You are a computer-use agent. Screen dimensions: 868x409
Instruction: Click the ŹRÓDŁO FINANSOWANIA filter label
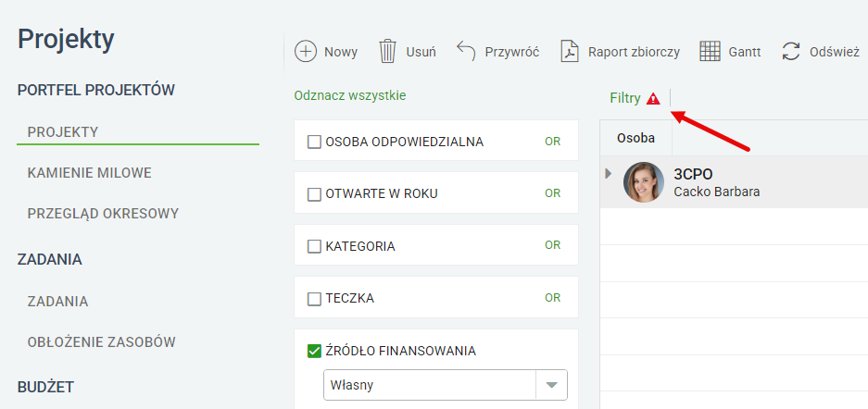point(401,351)
